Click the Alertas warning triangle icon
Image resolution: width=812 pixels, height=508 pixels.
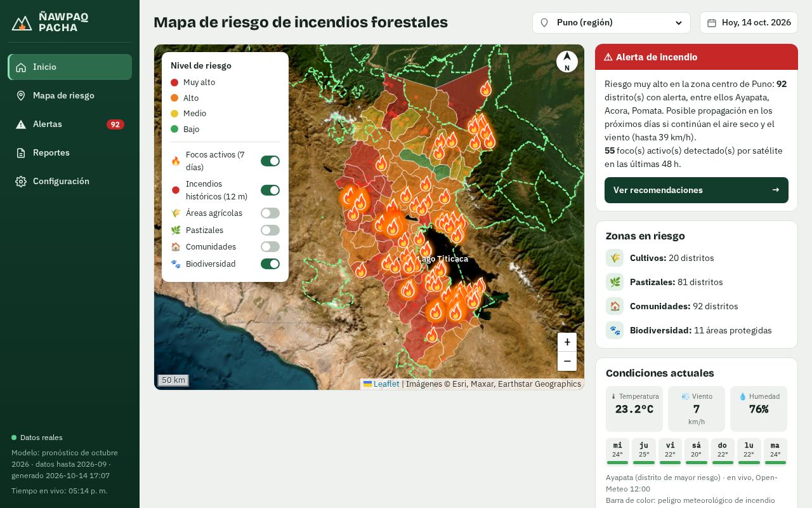click(21, 124)
